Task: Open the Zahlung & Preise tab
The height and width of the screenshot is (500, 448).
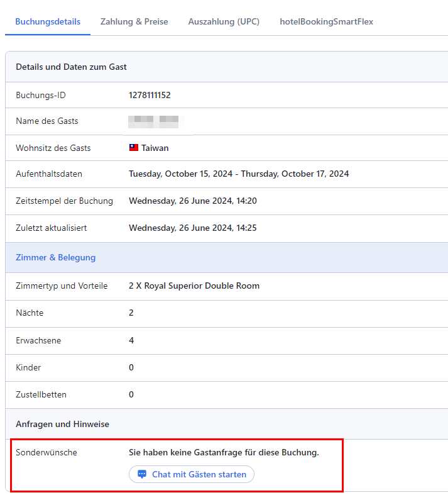Action: pyautogui.click(x=134, y=21)
